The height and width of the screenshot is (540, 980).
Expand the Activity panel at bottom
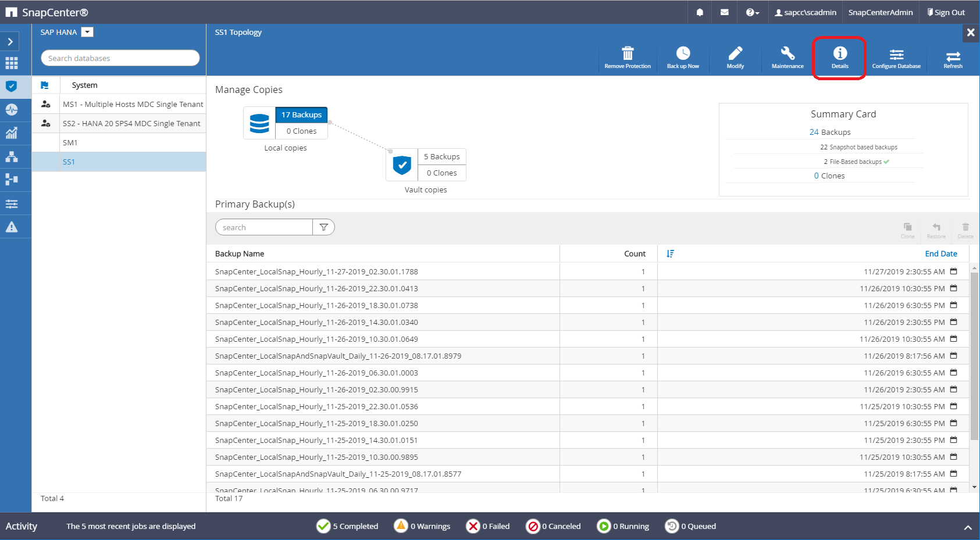coord(967,527)
